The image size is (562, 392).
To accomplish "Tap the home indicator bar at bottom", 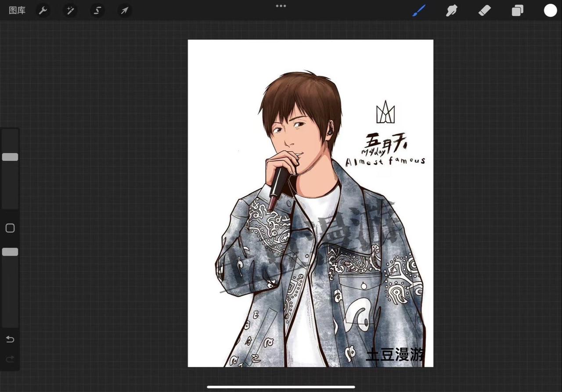I will point(281,387).
